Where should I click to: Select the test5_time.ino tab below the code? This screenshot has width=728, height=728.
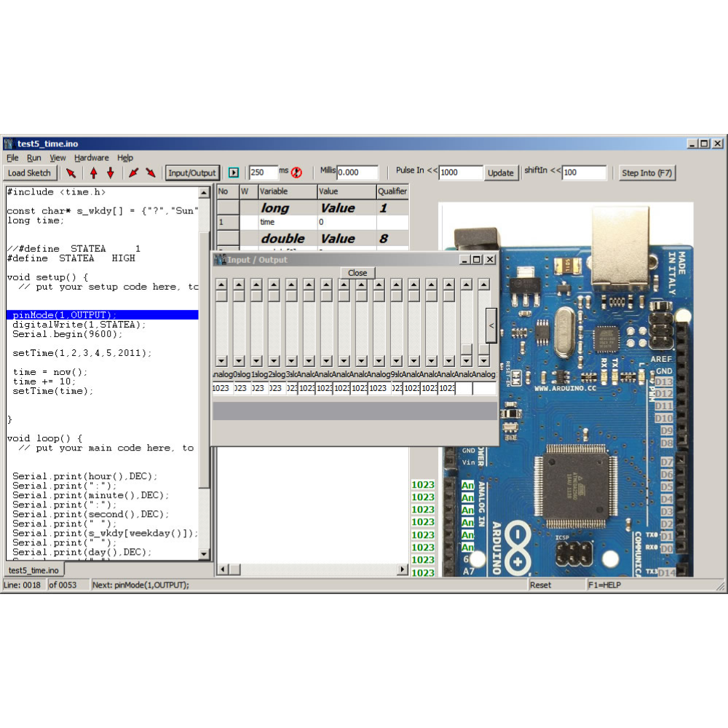point(34,570)
